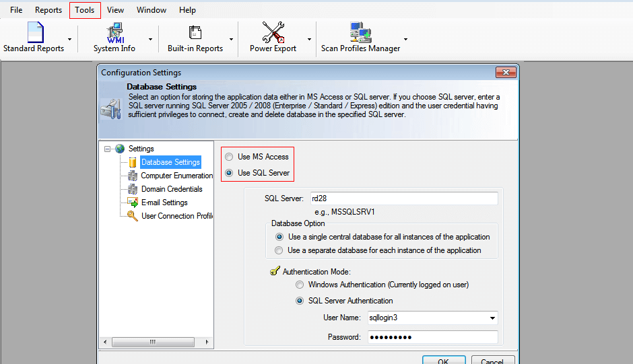Launch the Power Export tool icon
The width and height of the screenshot is (633, 364).
pos(273,32)
